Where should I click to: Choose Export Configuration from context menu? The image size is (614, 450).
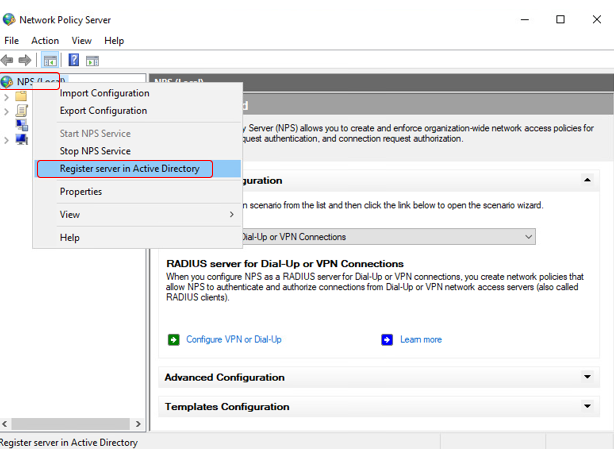(137, 111)
